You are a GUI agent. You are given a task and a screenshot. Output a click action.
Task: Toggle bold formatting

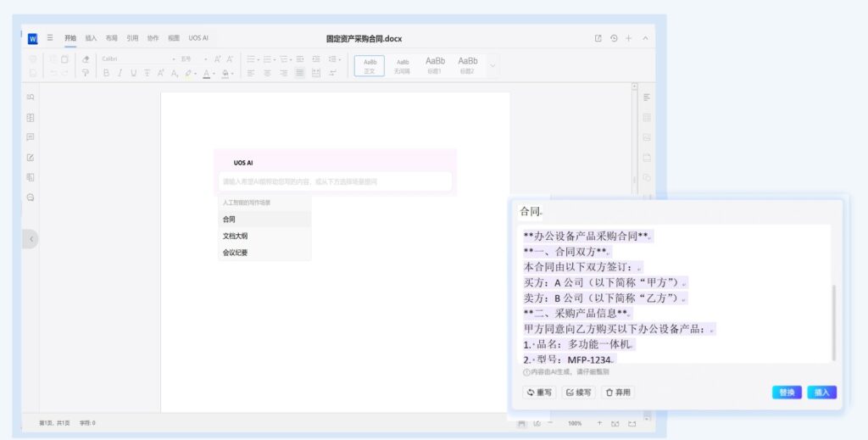coord(107,73)
